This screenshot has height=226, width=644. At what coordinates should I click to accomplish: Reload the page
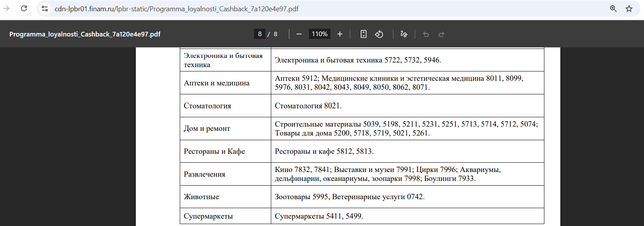(24, 9)
